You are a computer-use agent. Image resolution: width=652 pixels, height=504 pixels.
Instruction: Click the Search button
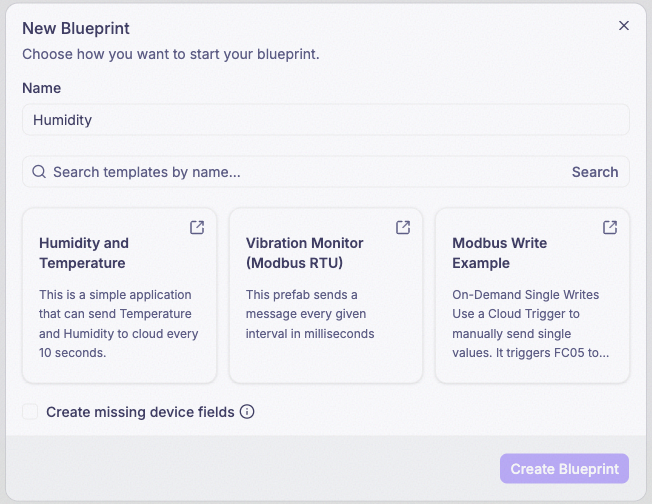click(595, 172)
